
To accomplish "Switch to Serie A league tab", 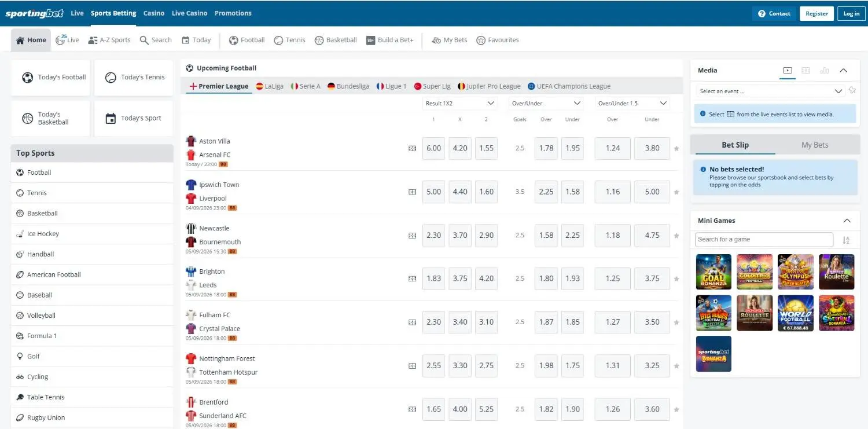I will tap(306, 86).
